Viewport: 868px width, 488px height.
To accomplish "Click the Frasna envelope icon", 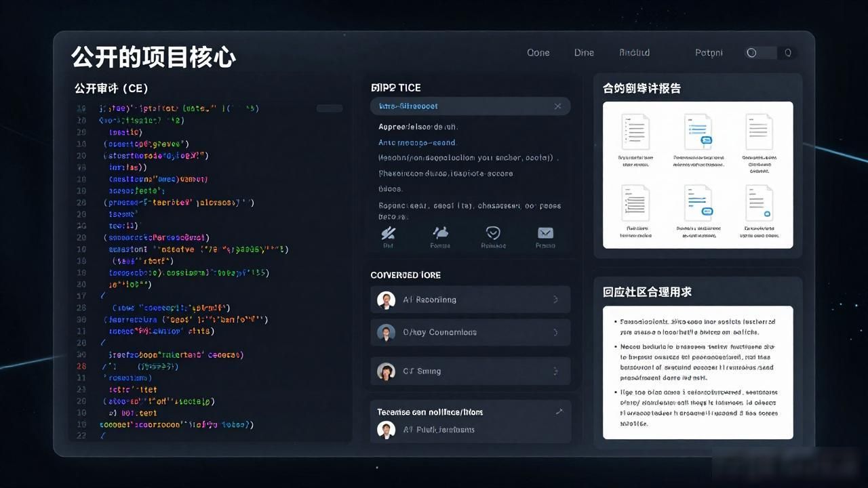I will tap(545, 233).
